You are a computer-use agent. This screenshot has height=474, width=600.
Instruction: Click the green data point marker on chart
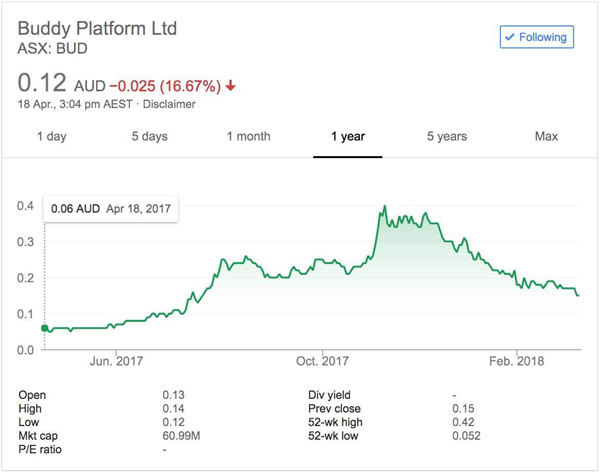point(45,328)
